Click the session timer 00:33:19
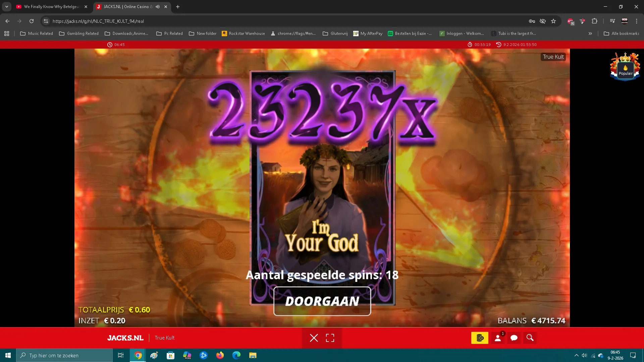Screen dimensions: 644x362 (479, 45)
